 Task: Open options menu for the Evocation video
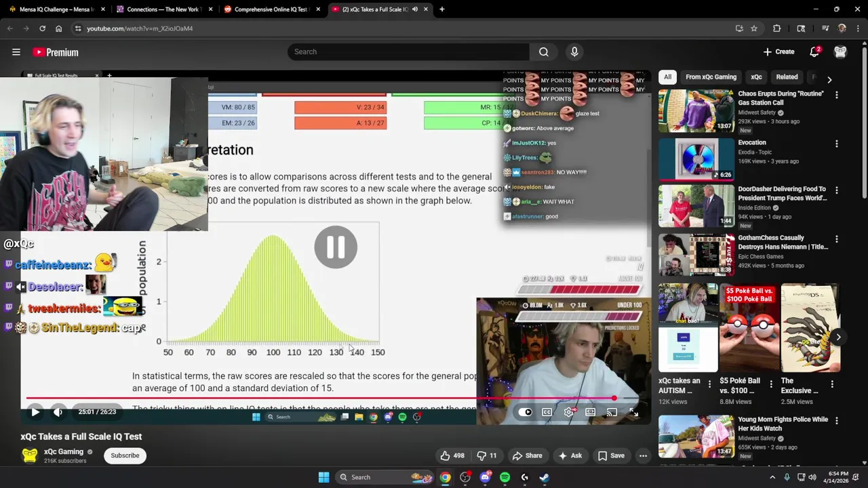(x=836, y=144)
